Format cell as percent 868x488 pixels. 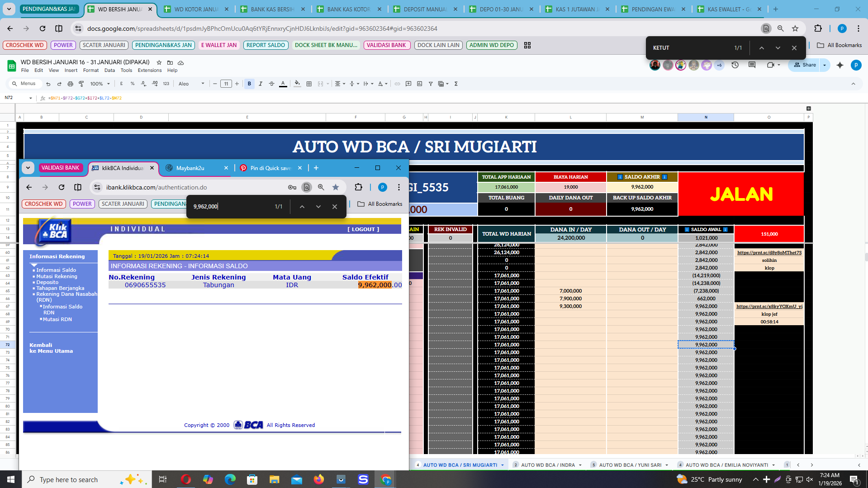133,84
